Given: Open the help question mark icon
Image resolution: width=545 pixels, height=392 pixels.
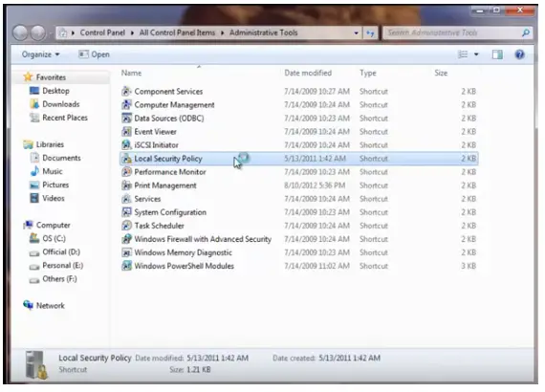Looking at the screenshot, I should click(x=519, y=54).
